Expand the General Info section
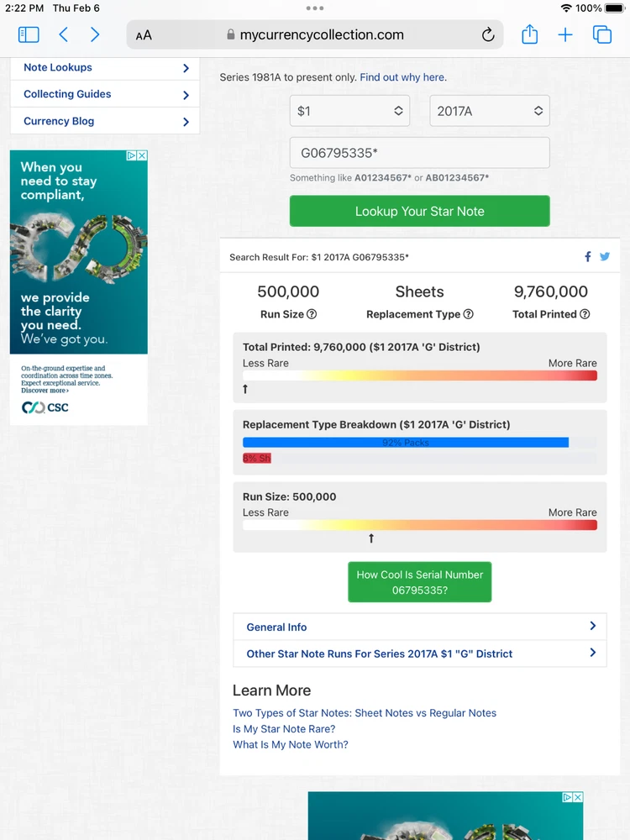Image resolution: width=630 pixels, height=840 pixels. (x=420, y=627)
